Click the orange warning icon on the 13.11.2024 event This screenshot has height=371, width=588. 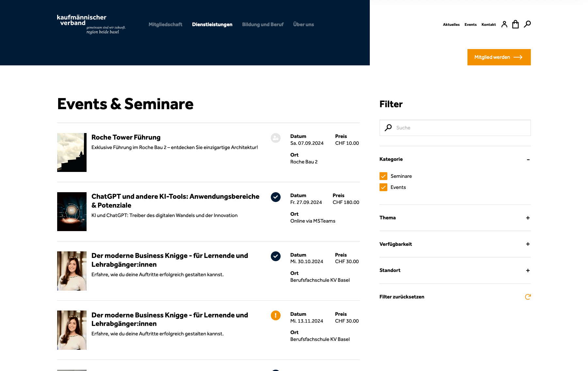point(276,315)
